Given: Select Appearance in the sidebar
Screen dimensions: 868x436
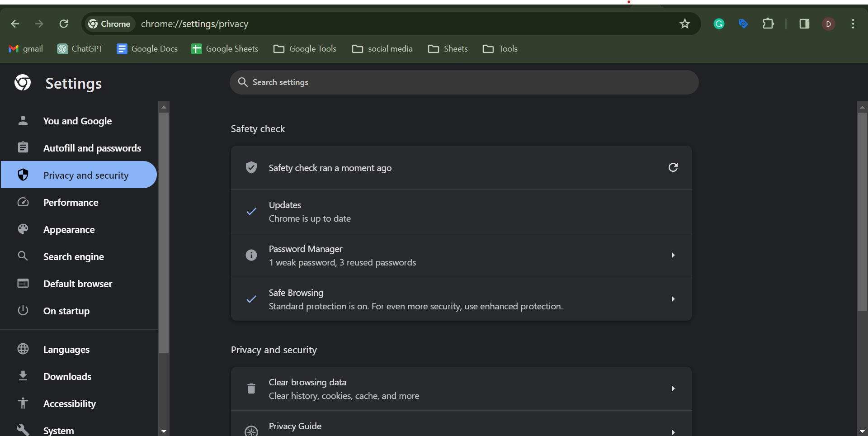Looking at the screenshot, I should (79, 229).
